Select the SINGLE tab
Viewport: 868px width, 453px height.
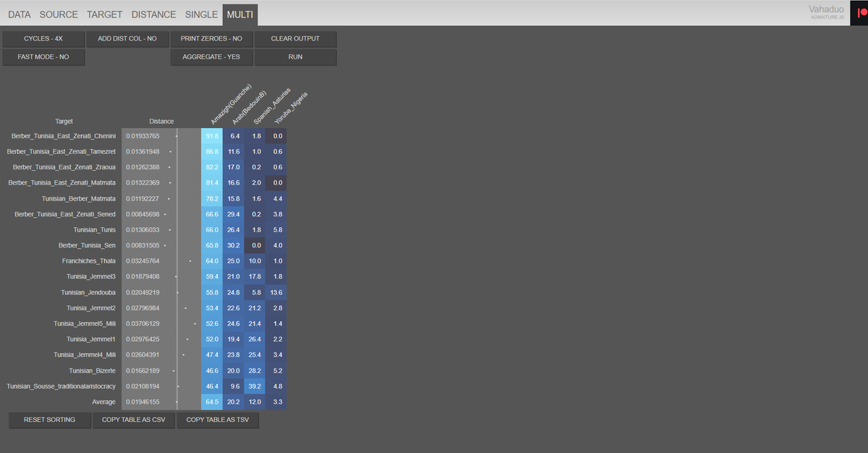coord(201,14)
